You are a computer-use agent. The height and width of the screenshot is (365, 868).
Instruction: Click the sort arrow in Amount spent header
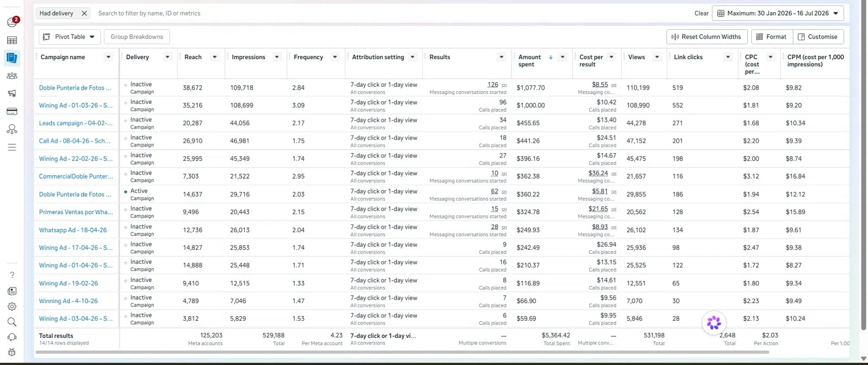click(x=550, y=57)
